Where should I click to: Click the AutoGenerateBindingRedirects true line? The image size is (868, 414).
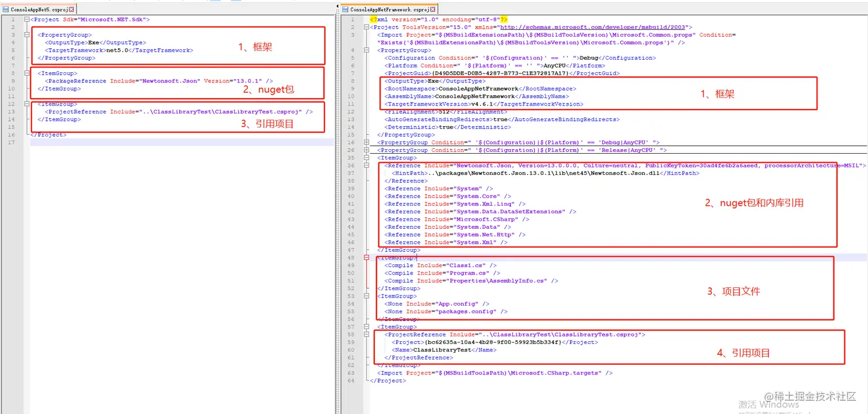502,119
